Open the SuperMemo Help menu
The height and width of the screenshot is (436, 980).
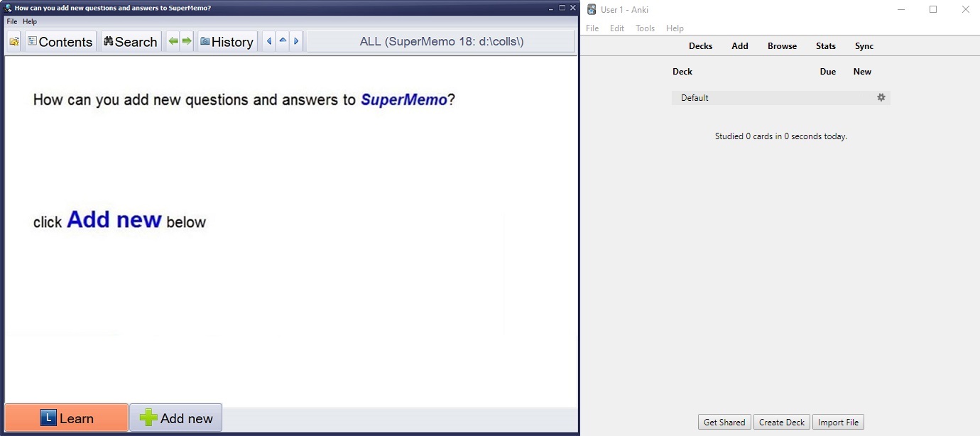tap(30, 21)
